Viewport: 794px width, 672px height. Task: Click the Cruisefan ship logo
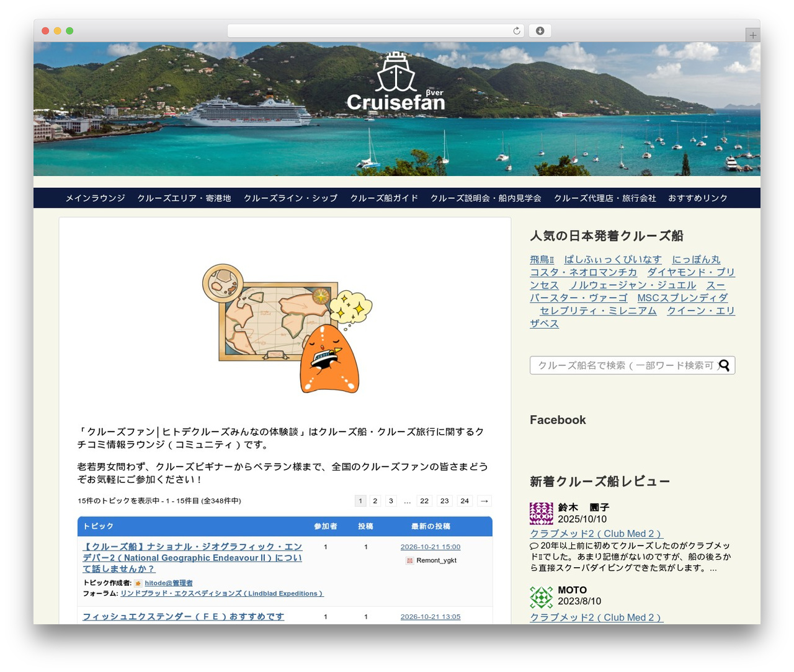(x=396, y=82)
